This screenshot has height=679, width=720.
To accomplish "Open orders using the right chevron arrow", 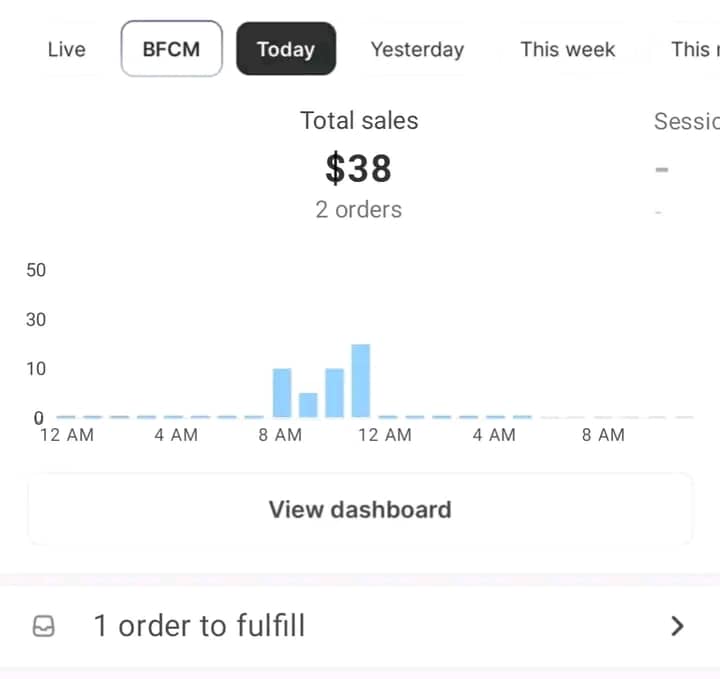I will click(x=677, y=626).
